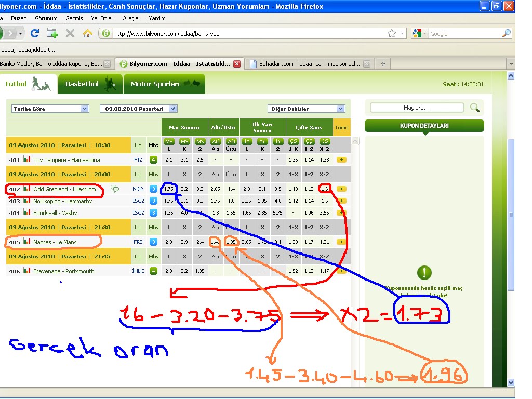
Task: Go to the Firefox home page icon
Action: pos(87,33)
